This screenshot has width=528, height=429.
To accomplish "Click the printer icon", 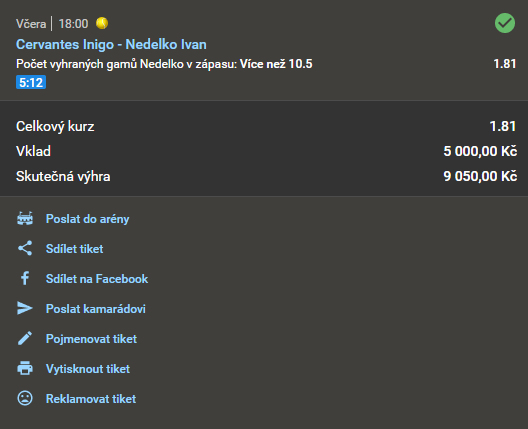I will point(25,368).
